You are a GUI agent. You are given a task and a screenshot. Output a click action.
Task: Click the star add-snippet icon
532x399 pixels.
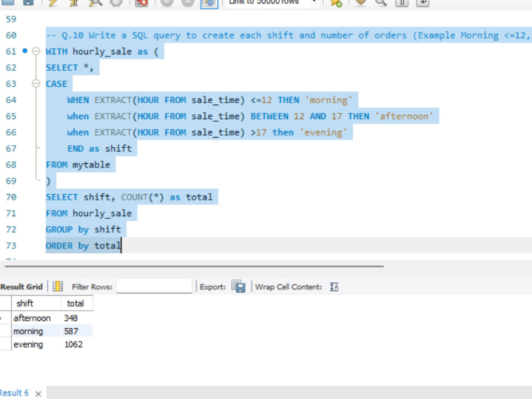[x=336, y=2]
